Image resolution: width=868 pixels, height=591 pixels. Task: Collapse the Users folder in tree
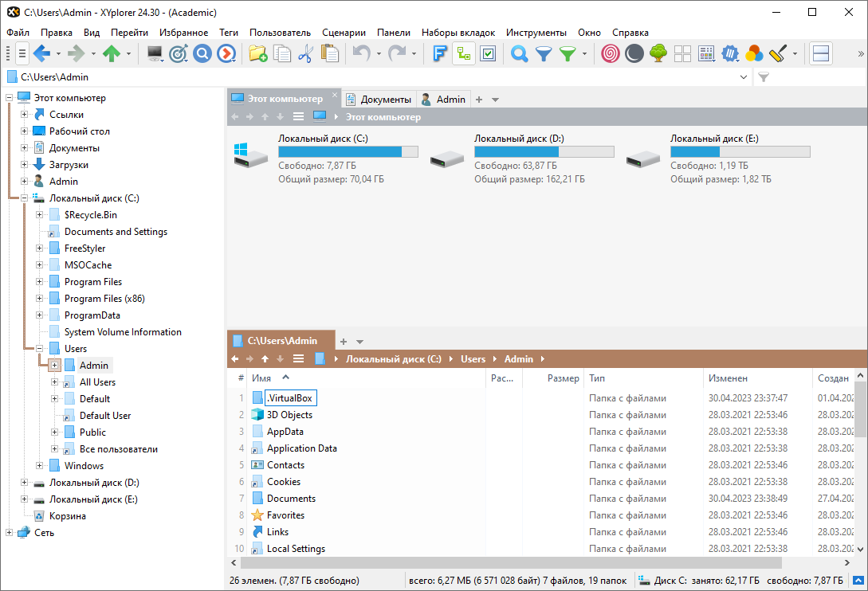tap(39, 349)
